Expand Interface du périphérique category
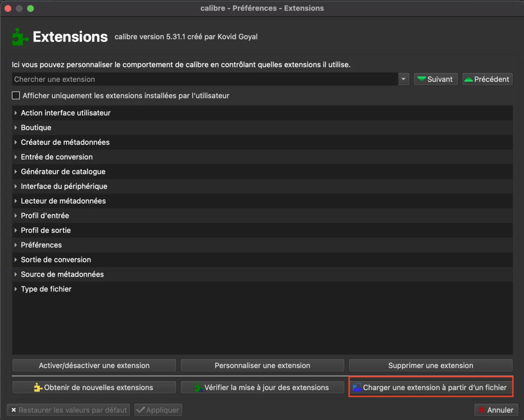Image resolution: width=524 pixels, height=420 pixels. coord(16,186)
